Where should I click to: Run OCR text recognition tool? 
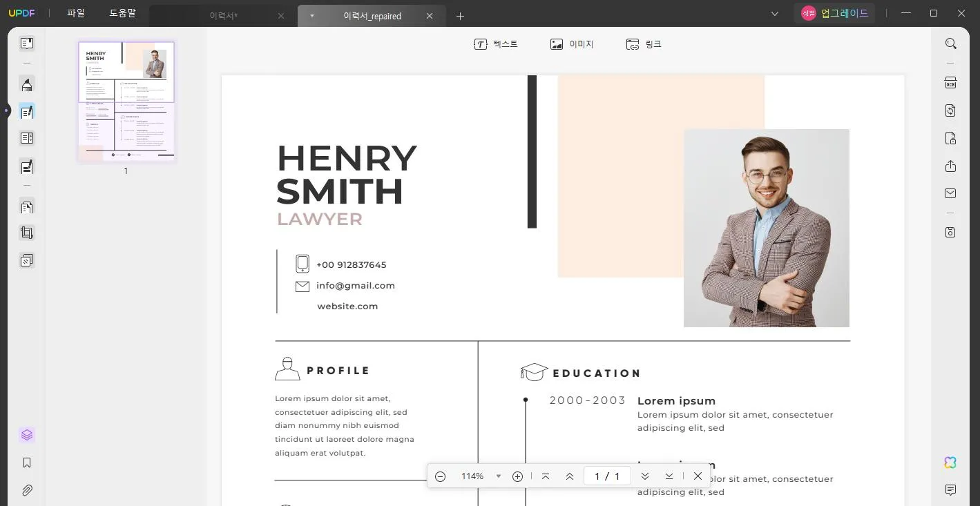click(x=951, y=83)
